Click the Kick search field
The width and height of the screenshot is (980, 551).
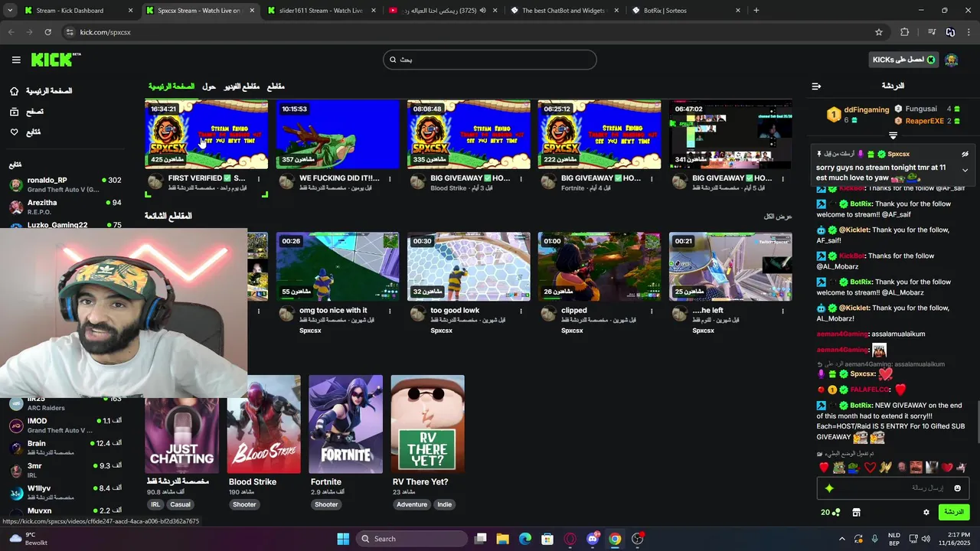click(490, 60)
